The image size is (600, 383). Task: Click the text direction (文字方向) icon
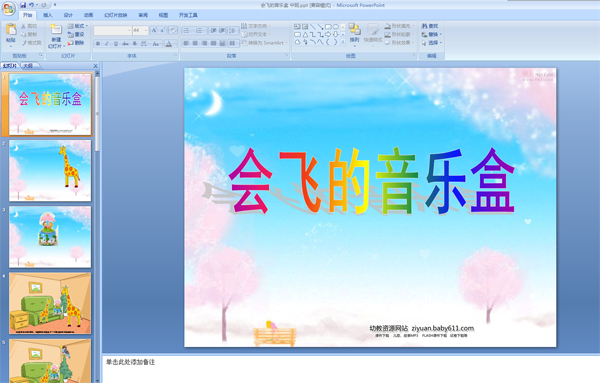click(x=244, y=26)
